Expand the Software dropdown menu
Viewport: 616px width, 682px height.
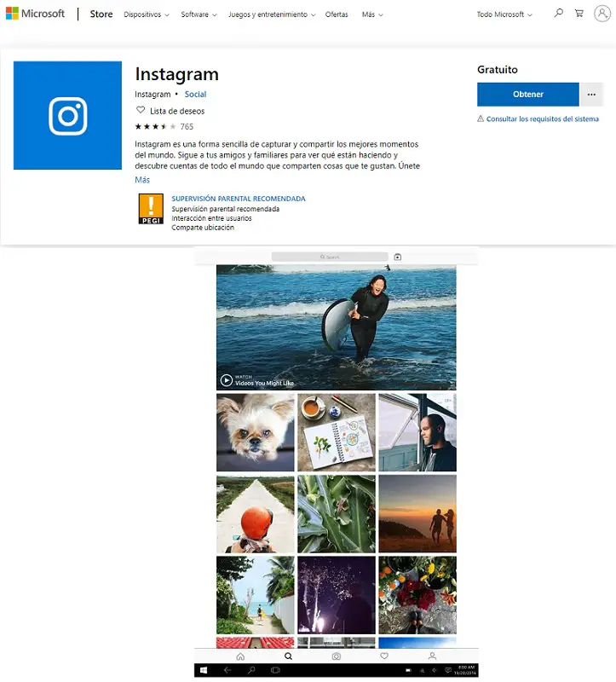tap(199, 14)
